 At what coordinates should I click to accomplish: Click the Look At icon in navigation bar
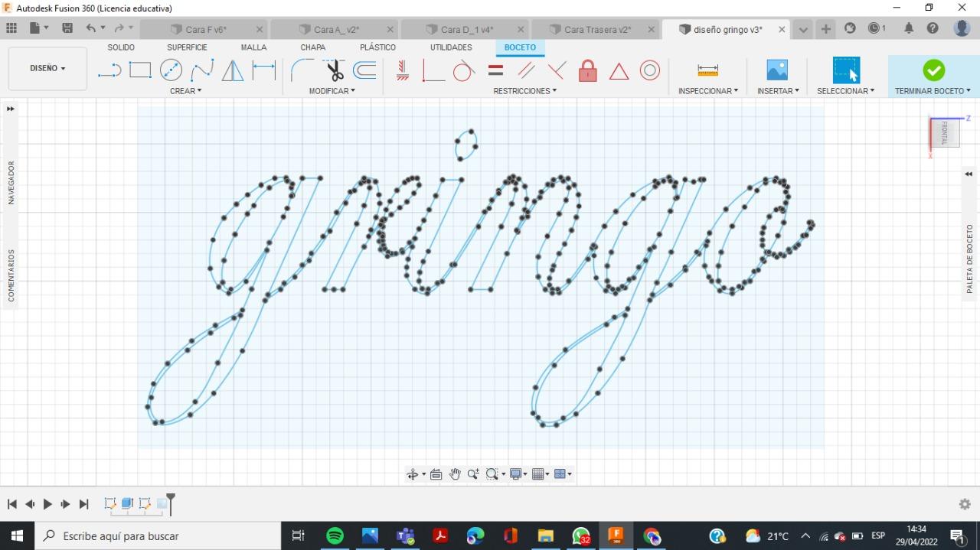(436, 474)
